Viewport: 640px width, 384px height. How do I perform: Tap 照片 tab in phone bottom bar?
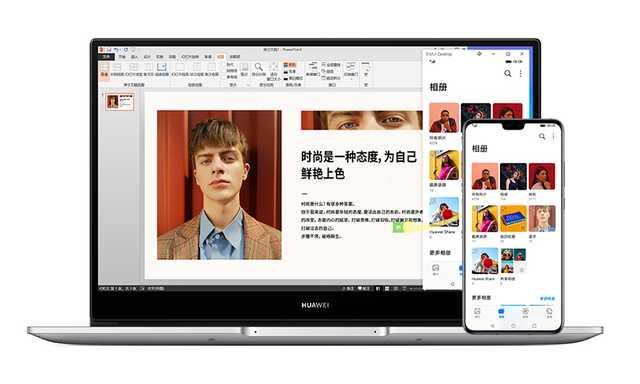(477, 313)
